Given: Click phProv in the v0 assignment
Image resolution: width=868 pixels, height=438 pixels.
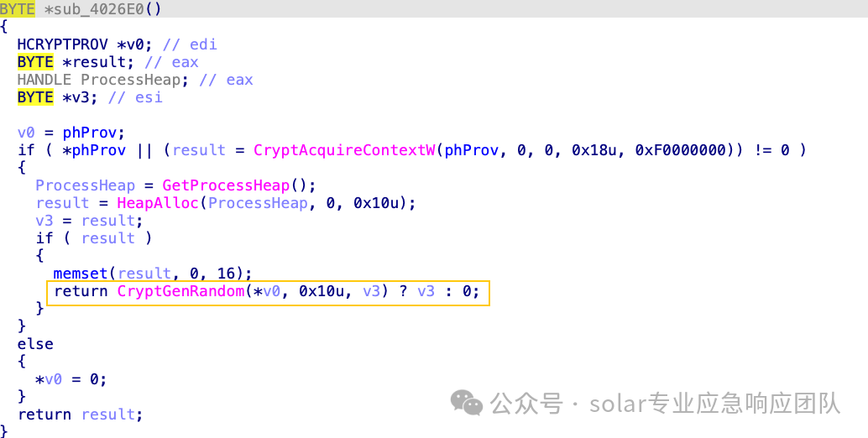Looking at the screenshot, I should (90, 133).
